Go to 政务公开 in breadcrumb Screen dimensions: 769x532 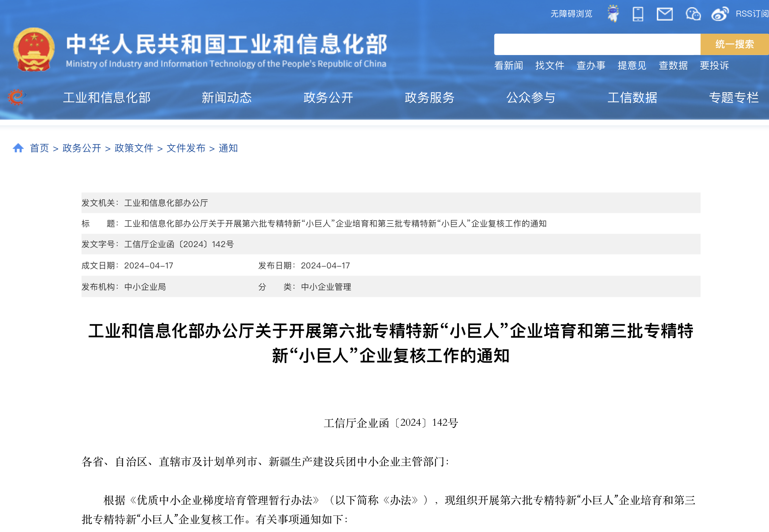tap(82, 148)
